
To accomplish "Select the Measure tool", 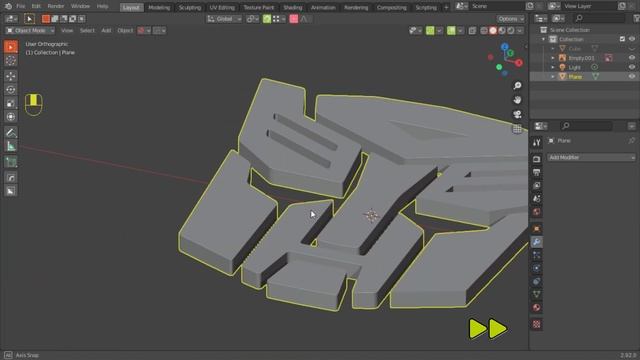I will tap(11, 146).
